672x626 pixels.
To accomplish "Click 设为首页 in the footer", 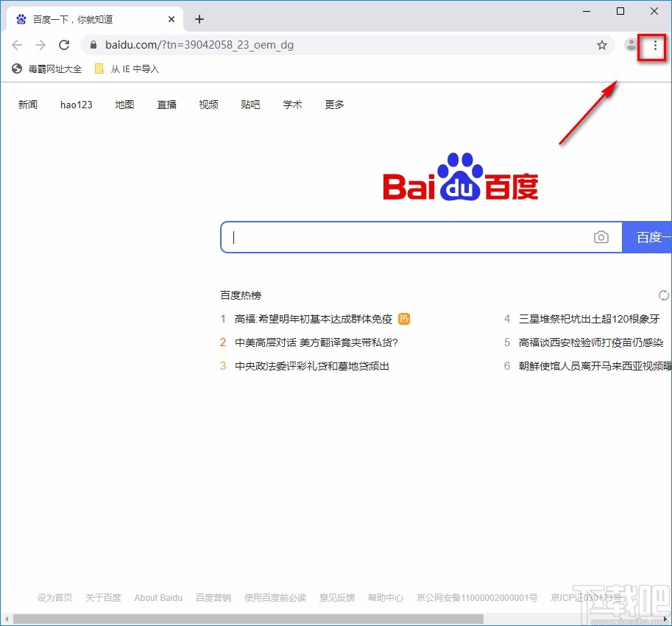I will pos(54,597).
